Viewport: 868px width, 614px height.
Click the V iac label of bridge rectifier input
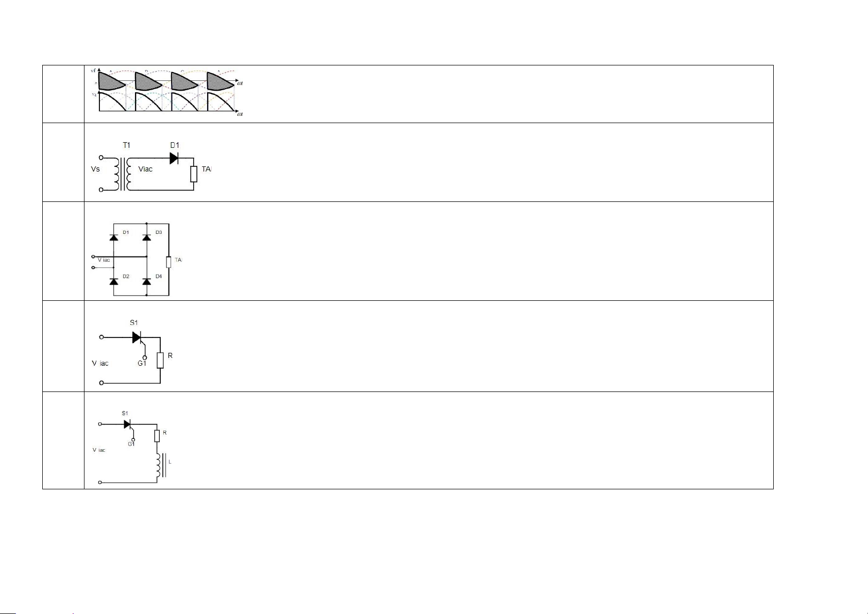click(104, 260)
